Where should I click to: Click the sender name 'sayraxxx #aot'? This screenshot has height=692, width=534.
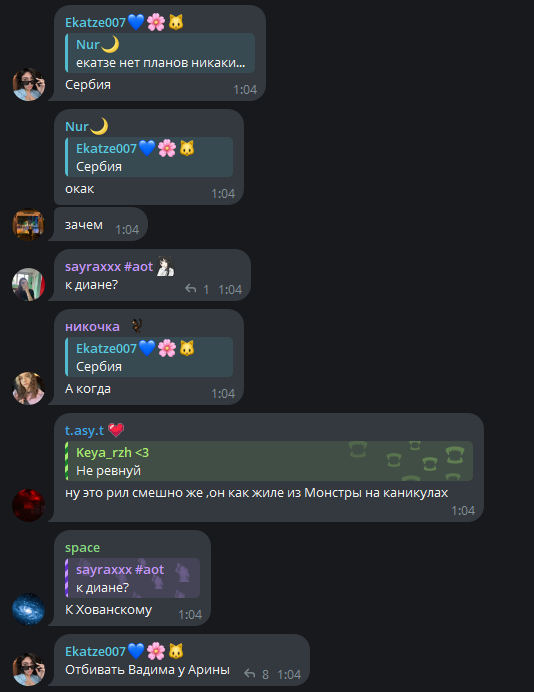(109, 267)
